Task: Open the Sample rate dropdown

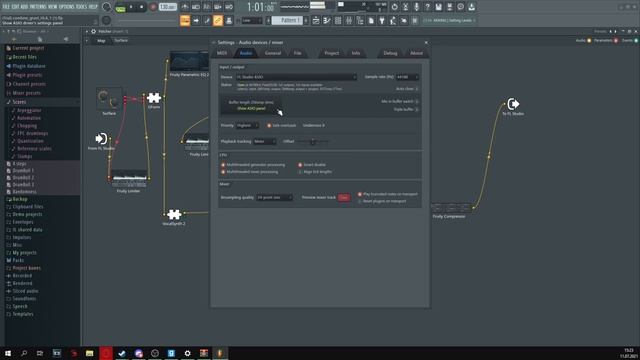Action: [x=407, y=77]
